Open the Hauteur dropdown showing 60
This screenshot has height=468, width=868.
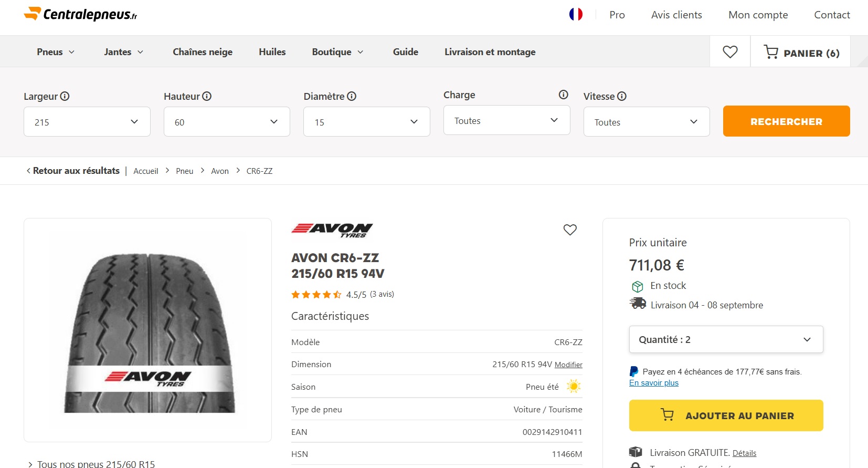tap(227, 122)
